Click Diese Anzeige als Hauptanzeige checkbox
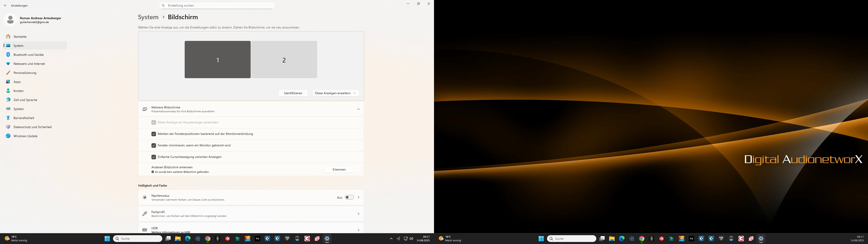The image size is (868, 244). pos(154,122)
